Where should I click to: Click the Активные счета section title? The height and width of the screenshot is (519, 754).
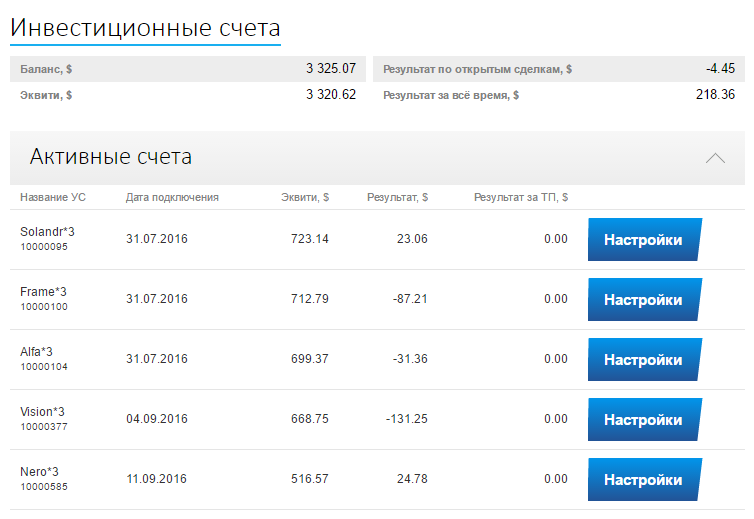point(111,157)
